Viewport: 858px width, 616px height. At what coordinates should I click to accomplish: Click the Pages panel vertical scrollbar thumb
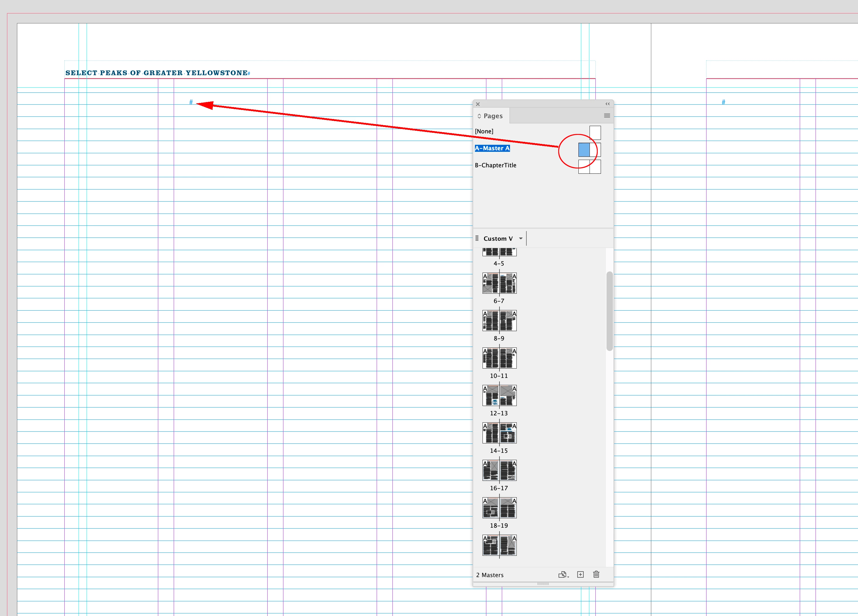pos(609,311)
